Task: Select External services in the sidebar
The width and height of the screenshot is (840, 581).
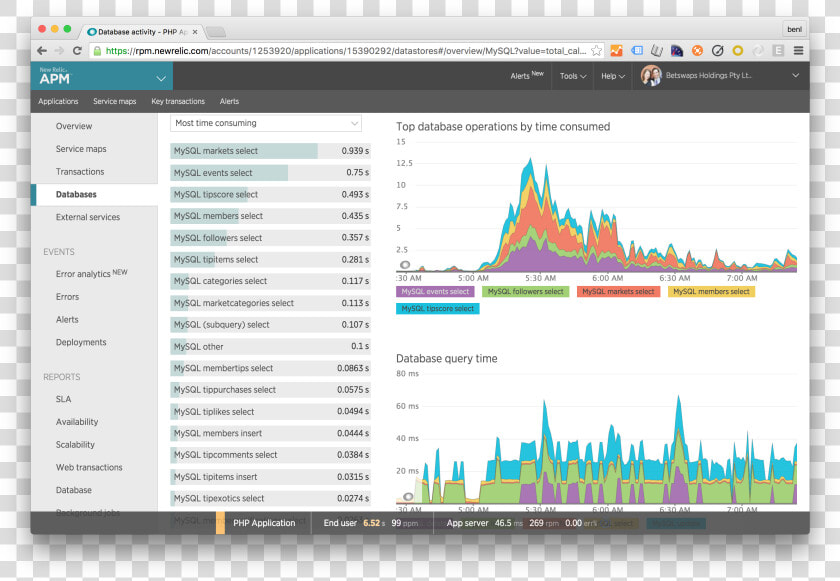Action: (x=88, y=217)
